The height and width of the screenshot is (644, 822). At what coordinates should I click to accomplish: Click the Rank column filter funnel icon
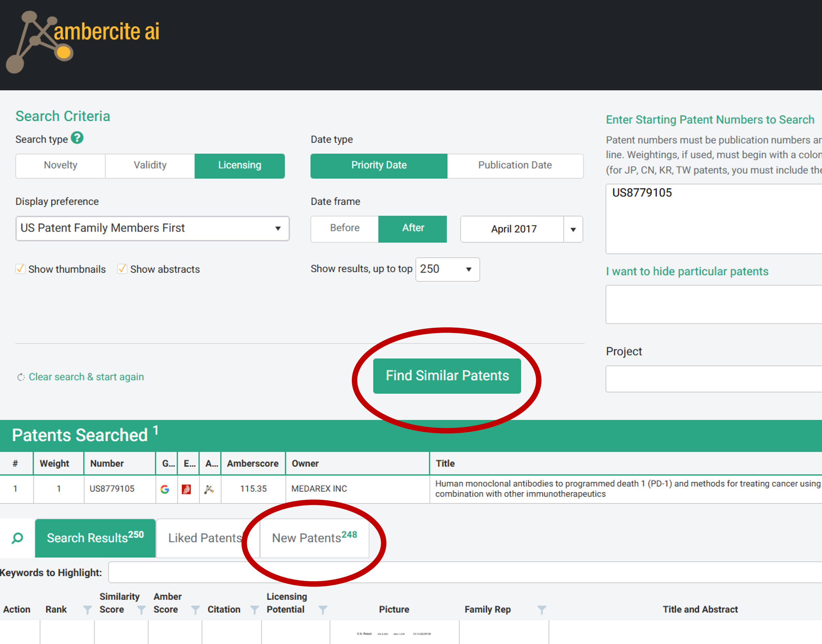(87, 610)
